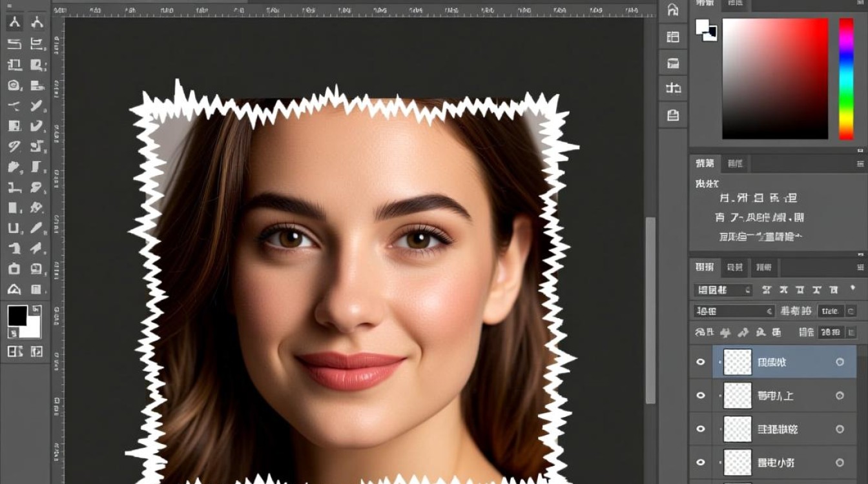Toggle visibility of the second layer

pyautogui.click(x=701, y=396)
